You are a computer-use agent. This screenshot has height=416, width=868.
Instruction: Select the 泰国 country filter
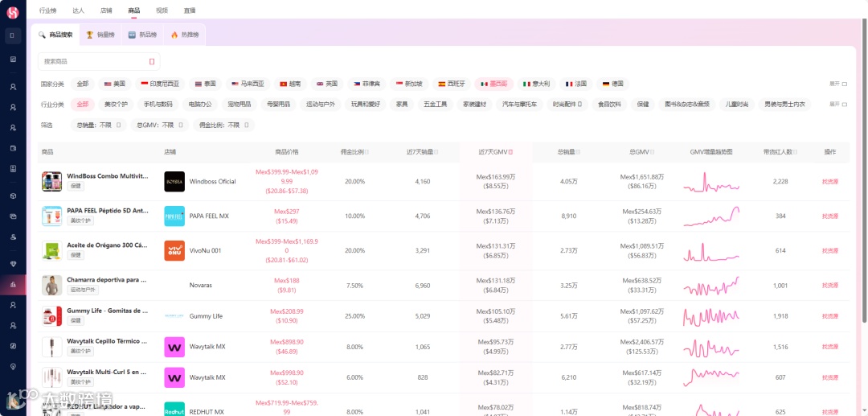coord(206,84)
